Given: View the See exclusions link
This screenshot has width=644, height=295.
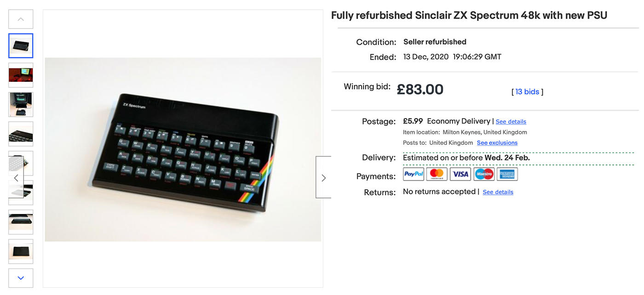Looking at the screenshot, I should pos(497,143).
